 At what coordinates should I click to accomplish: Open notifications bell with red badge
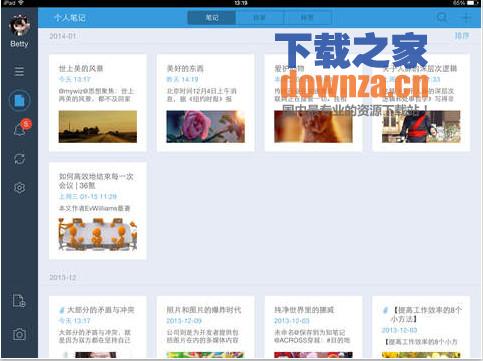click(21, 128)
